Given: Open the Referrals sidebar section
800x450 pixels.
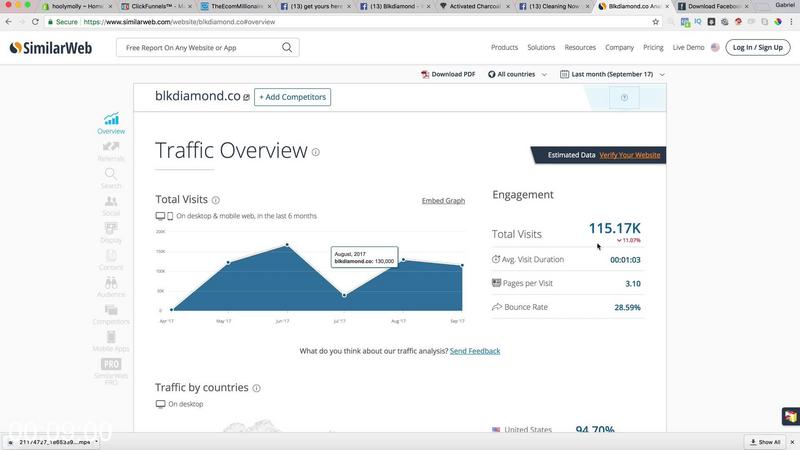Looking at the screenshot, I should [x=111, y=152].
